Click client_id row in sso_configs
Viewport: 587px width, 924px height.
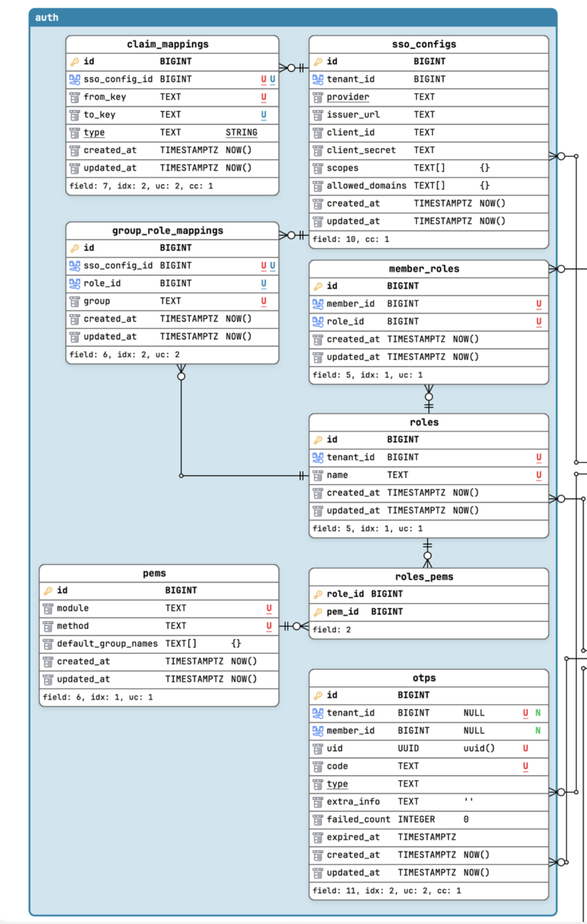(x=429, y=133)
